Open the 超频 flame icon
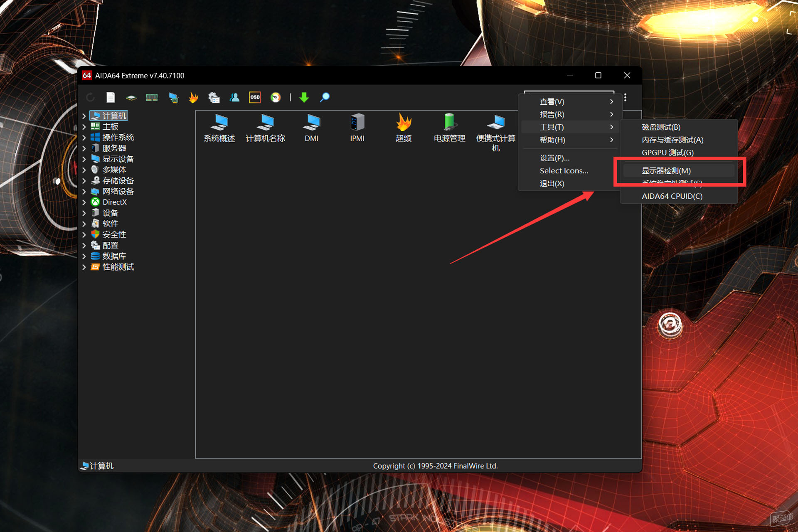798x532 pixels. tap(404, 128)
